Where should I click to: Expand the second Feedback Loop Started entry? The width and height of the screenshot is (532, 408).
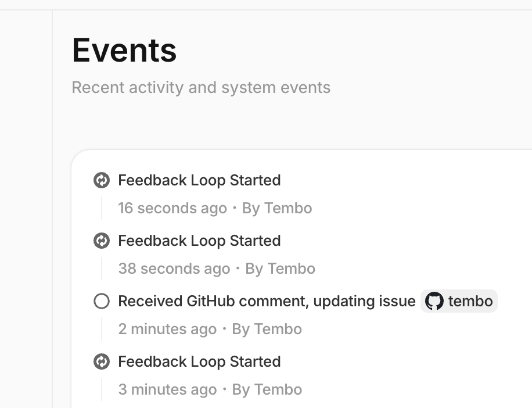coord(199,241)
